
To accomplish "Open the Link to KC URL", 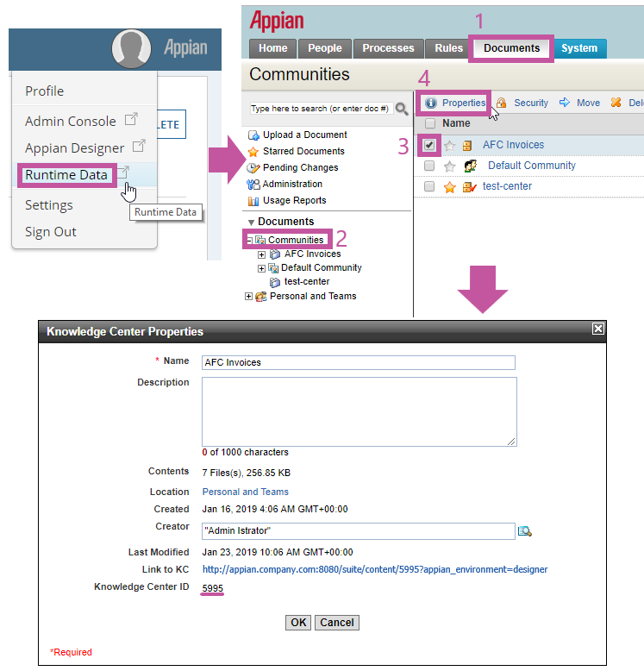I will (x=375, y=569).
